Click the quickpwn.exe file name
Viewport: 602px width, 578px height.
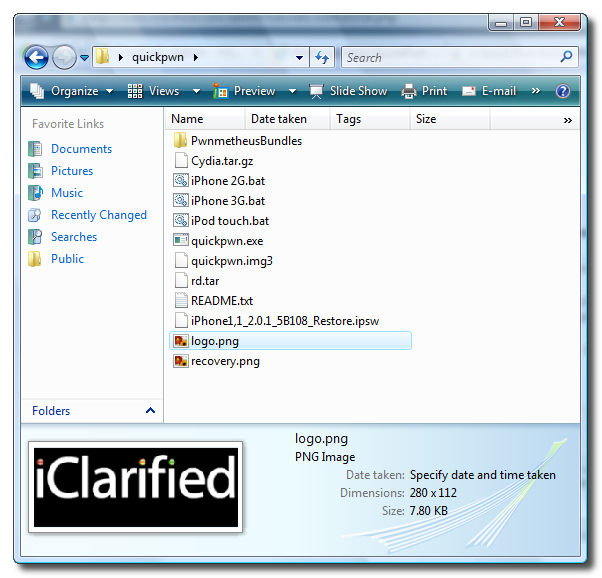click(227, 241)
